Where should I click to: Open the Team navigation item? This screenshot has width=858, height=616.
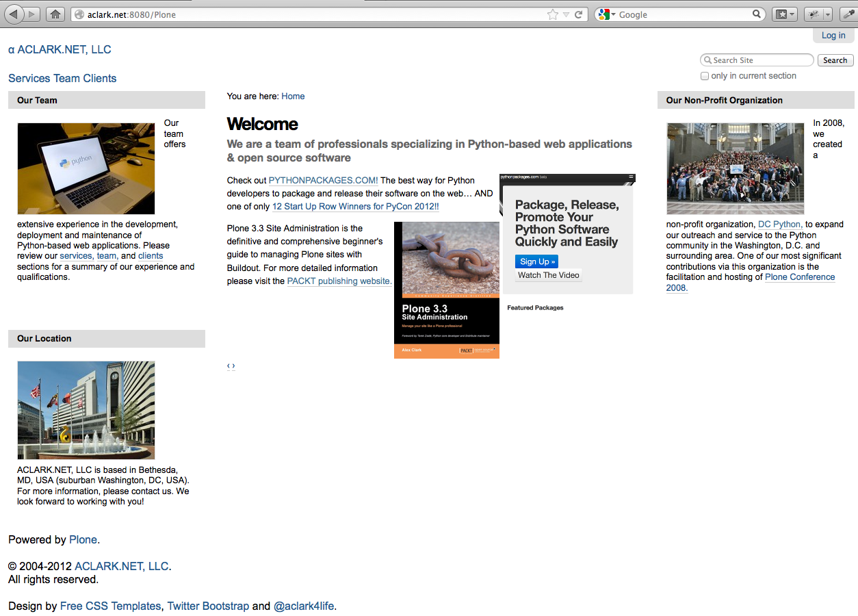tap(67, 78)
